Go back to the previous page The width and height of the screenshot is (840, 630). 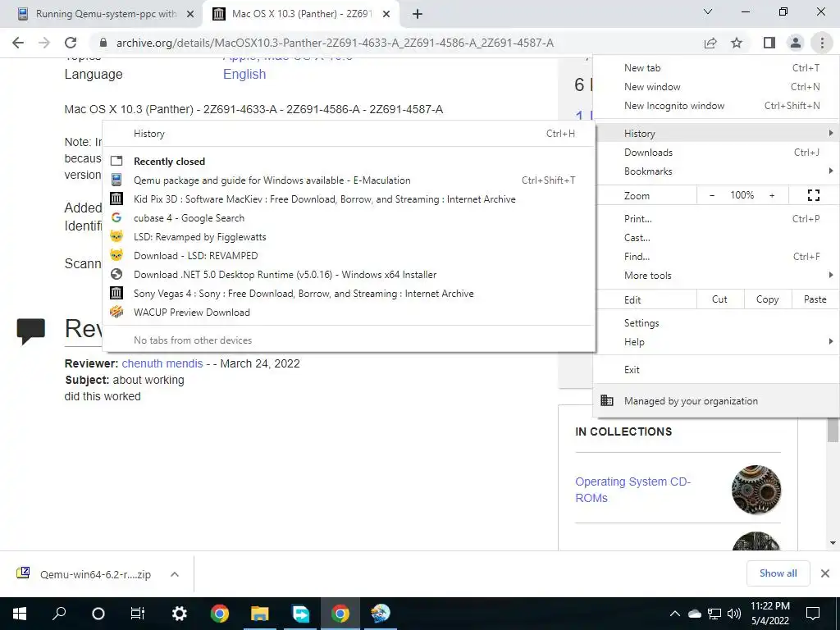tap(18, 43)
